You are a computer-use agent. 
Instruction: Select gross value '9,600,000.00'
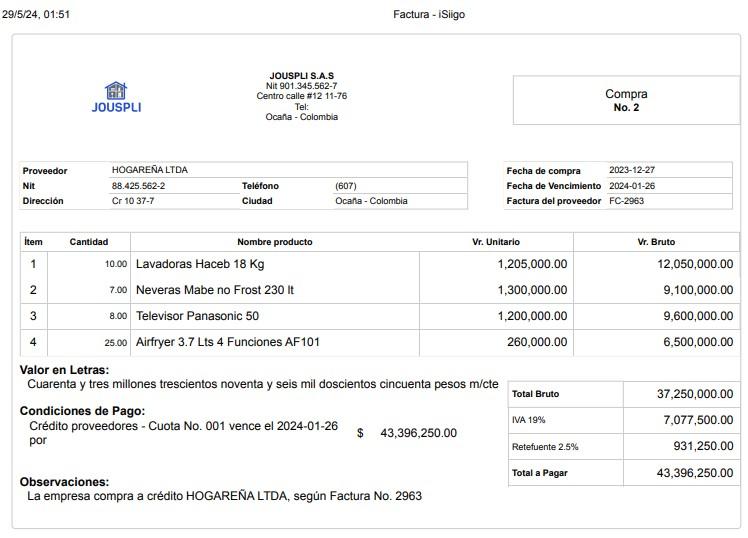698,316
